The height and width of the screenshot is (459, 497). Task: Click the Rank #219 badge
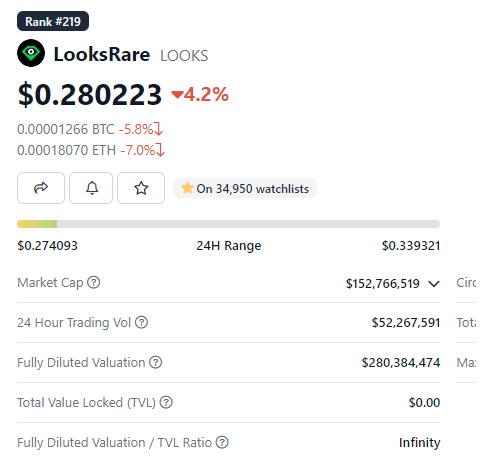pos(53,21)
